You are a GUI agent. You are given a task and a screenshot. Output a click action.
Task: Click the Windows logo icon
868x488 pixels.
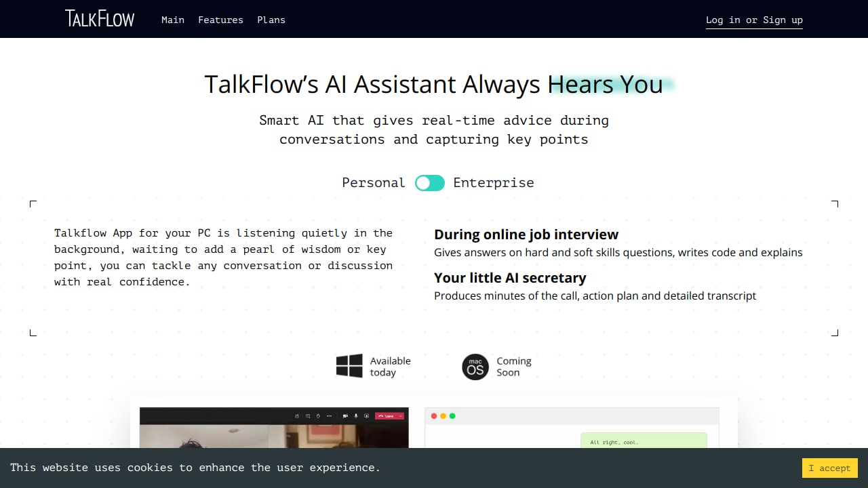[349, 367]
